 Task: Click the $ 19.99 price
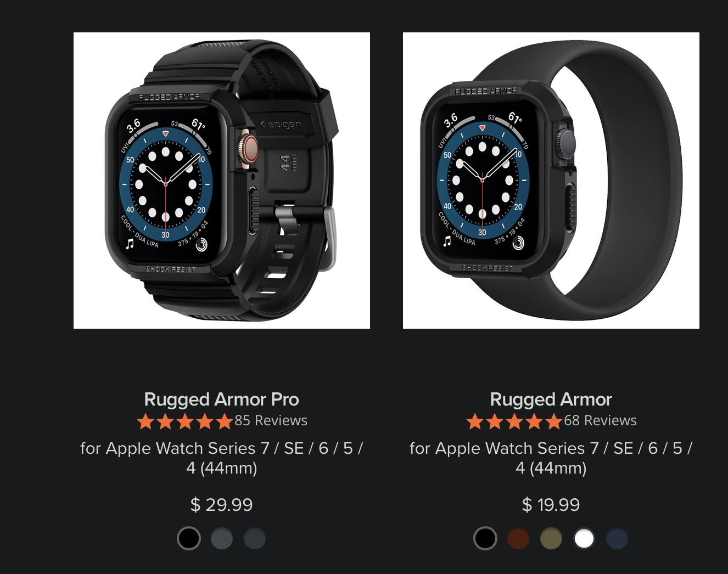tap(551, 505)
